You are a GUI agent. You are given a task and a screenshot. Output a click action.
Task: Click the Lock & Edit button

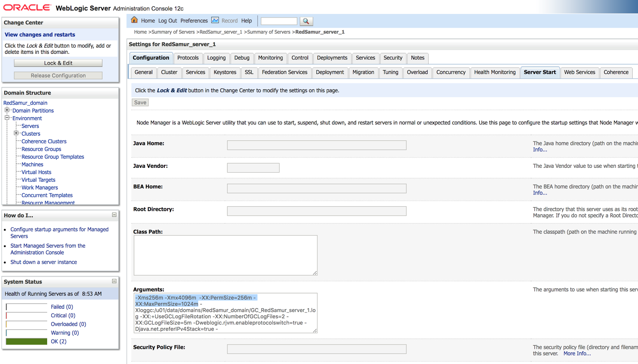point(58,63)
